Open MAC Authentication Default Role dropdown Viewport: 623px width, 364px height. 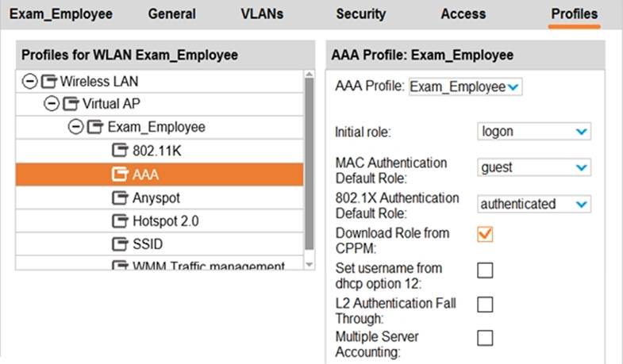[534, 167]
